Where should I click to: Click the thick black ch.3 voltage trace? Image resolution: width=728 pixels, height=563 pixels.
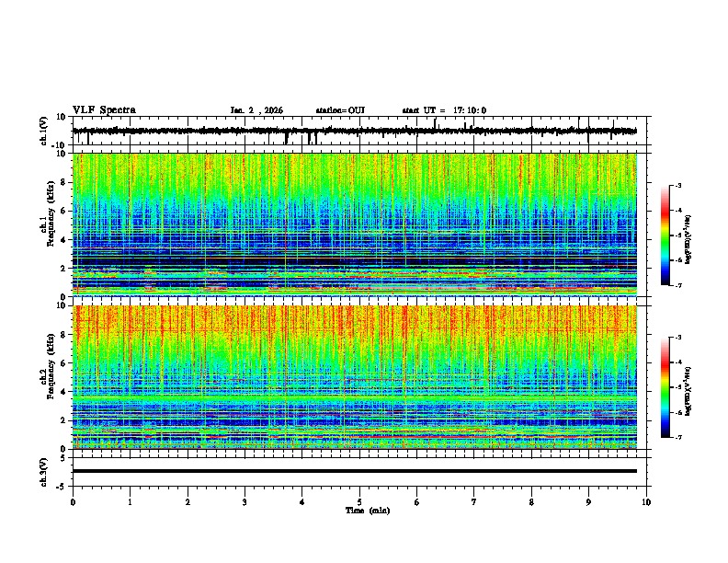[355, 471]
